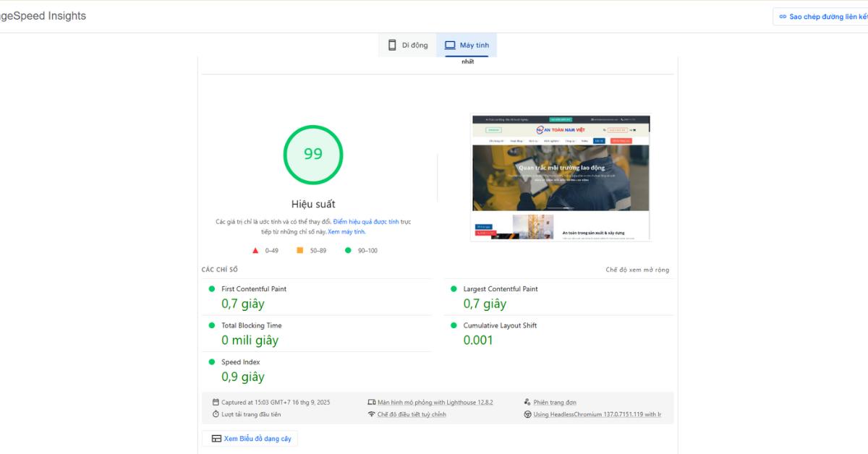Click the Chromium icon beside Using HeadlessChromium

(527, 414)
